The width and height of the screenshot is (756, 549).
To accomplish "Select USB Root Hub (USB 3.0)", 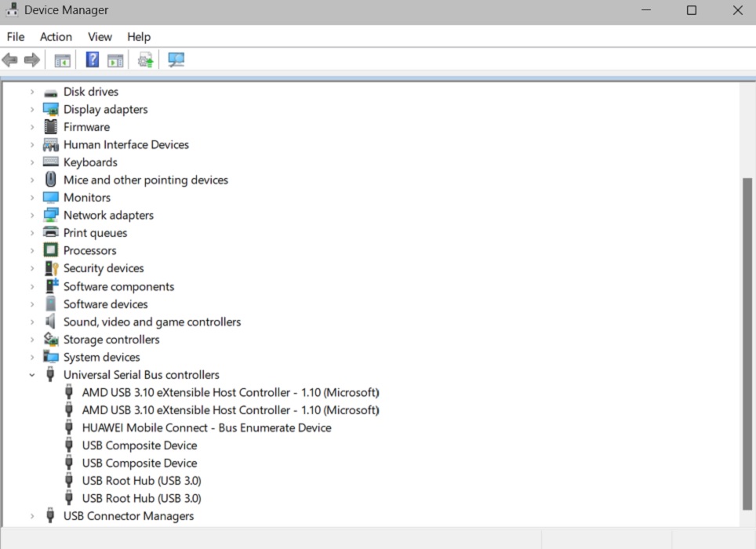I will pos(141,480).
